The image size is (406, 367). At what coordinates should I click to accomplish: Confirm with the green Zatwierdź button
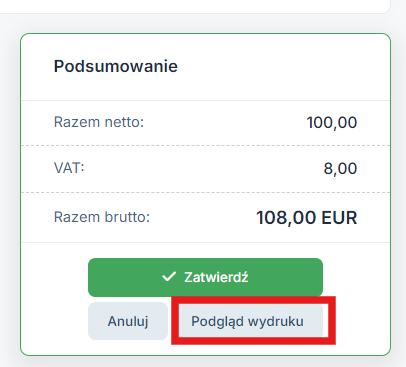205,277
